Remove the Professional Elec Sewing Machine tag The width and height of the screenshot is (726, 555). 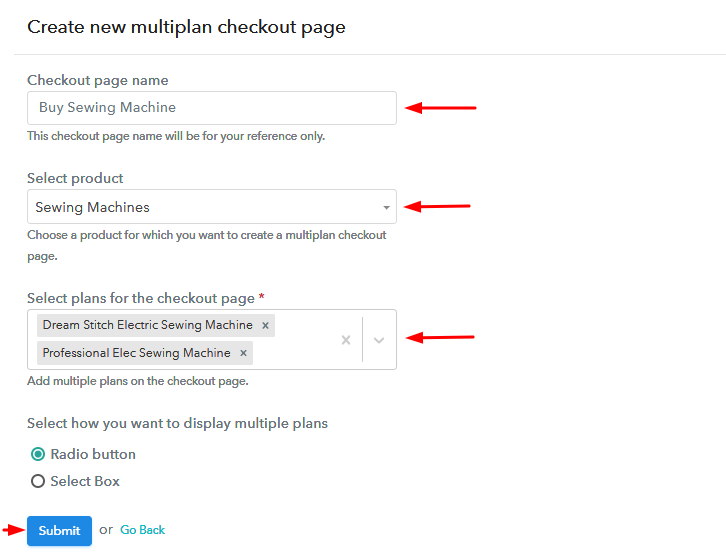[x=243, y=353]
